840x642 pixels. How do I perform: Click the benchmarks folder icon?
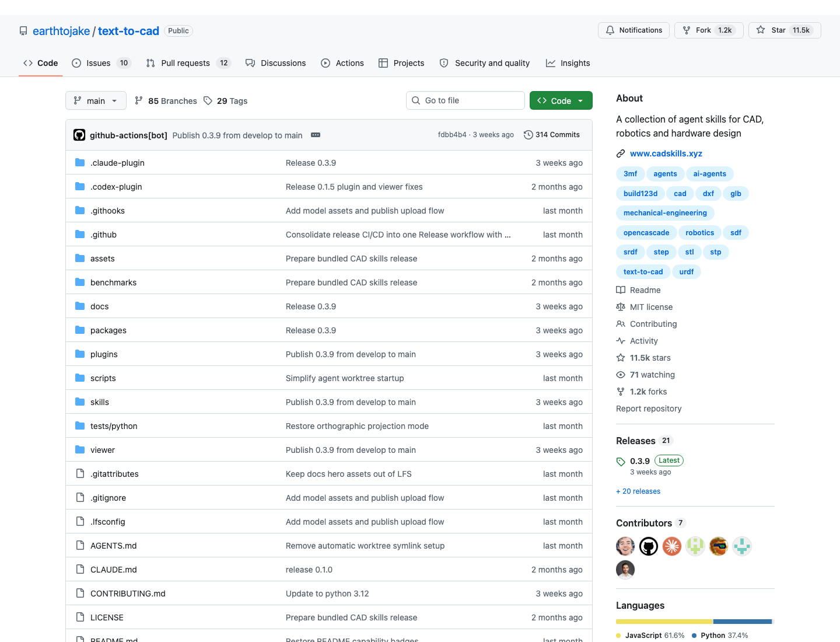tap(80, 282)
